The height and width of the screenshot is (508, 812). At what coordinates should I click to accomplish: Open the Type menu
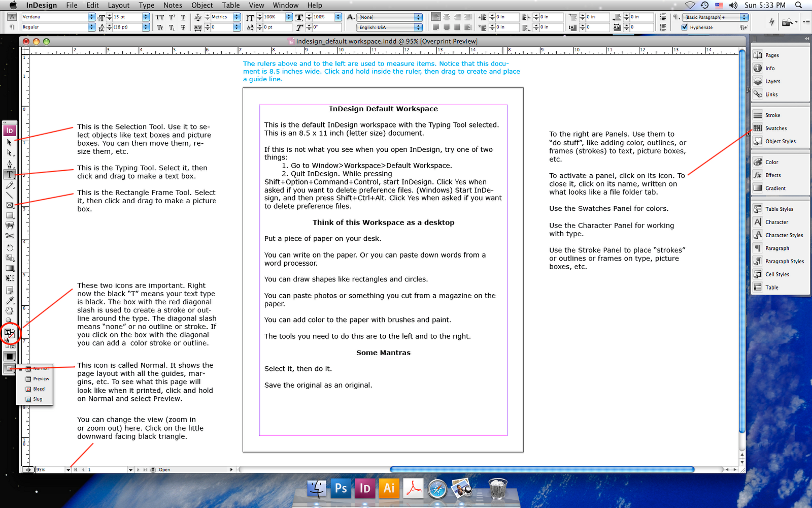[x=147, y=5]
